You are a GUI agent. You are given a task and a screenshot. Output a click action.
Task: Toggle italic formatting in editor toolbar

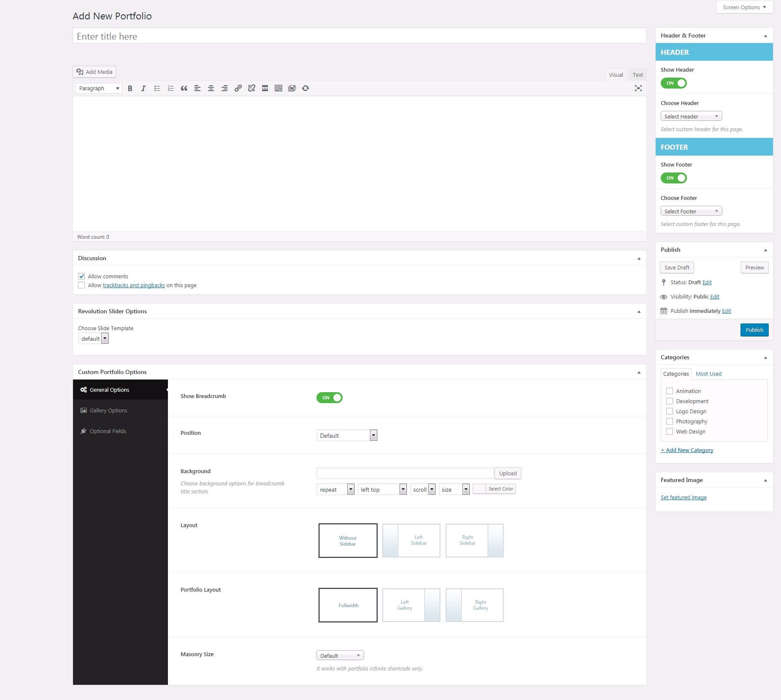point(143,88)
